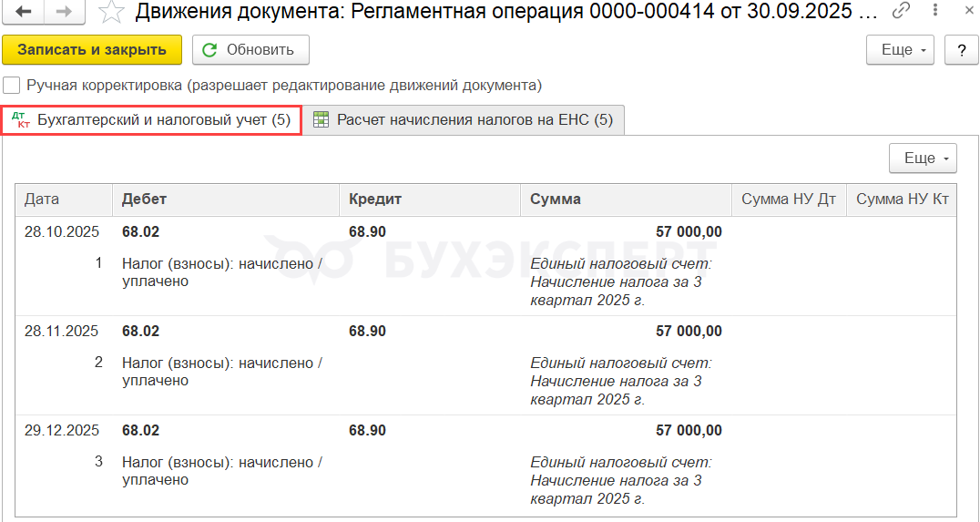This screenshot has height=522, width=980.
Task: Enable the Ручная корректировка checkbox
Action: (x=13, y=86)
